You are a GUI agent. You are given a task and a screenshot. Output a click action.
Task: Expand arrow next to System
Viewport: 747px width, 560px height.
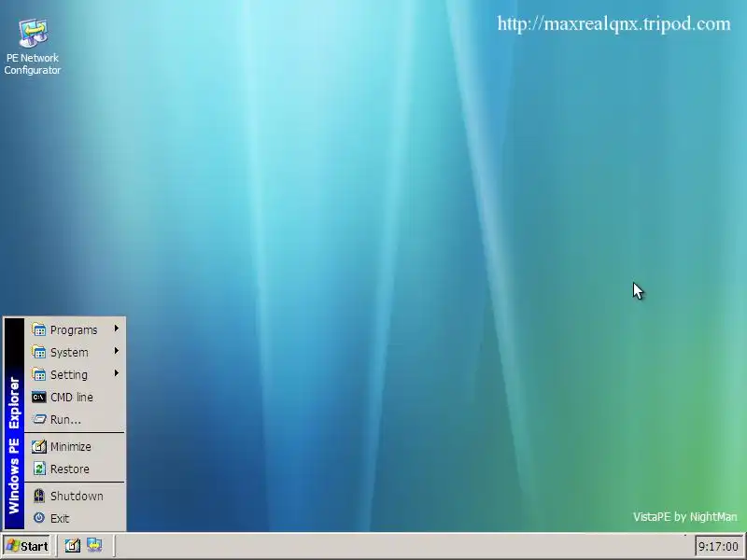tap(116, 351)
